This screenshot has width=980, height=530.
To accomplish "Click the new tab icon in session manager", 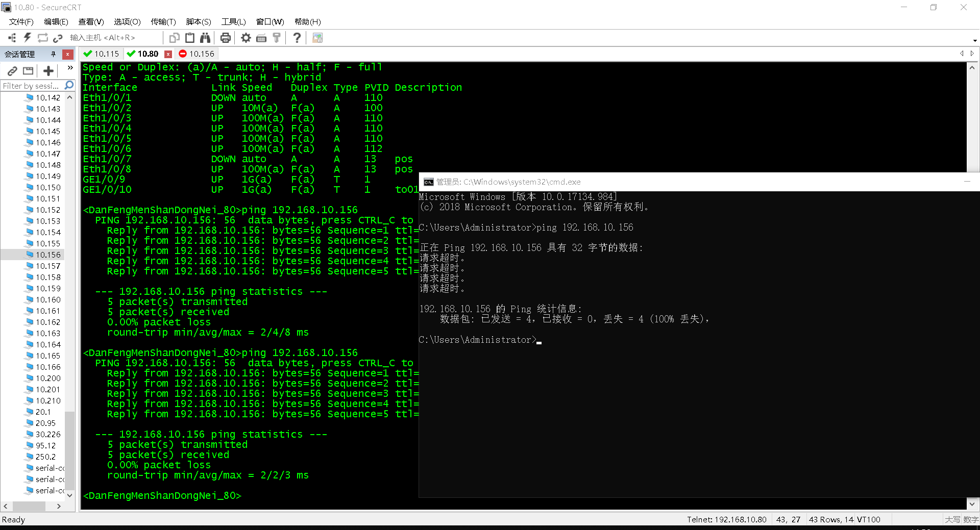I will click(x=28, y=71).
